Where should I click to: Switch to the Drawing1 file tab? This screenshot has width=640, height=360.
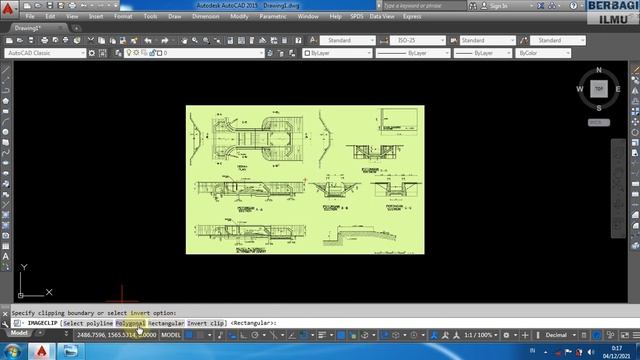(x=28, y=28)
